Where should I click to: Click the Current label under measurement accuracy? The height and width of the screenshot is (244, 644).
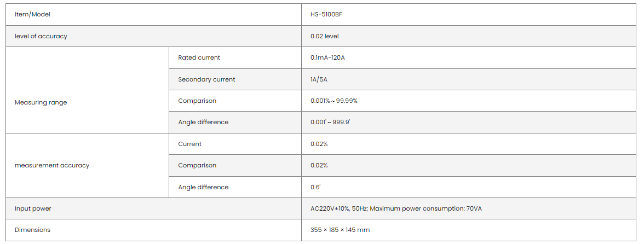tap(189, 144)
